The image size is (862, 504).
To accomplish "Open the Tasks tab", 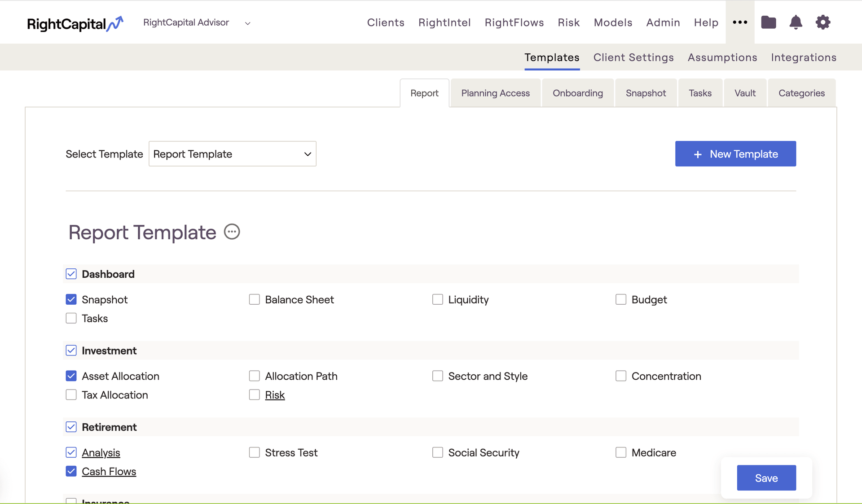I will point(700,93).
